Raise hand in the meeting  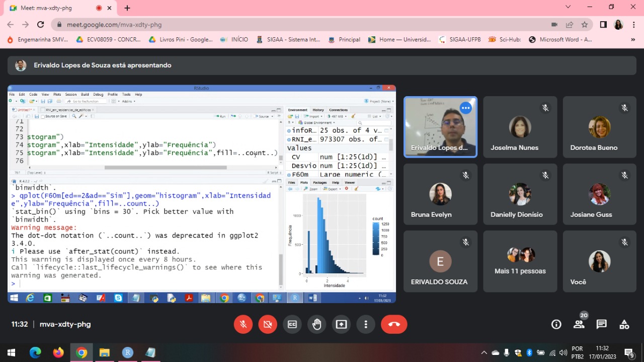316,325
